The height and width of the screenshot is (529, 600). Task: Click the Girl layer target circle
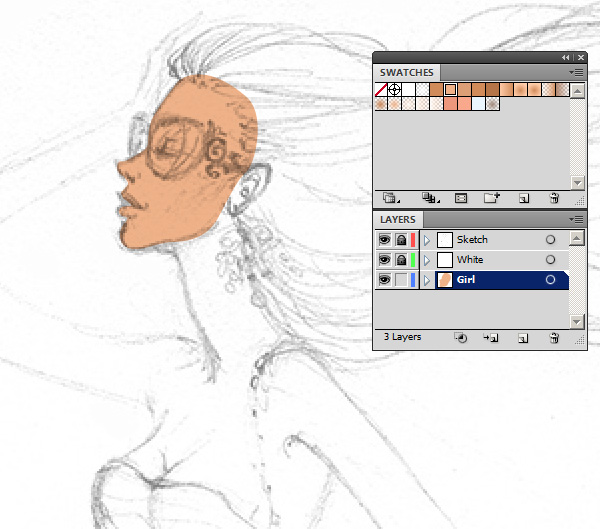[x=550, y=279]
